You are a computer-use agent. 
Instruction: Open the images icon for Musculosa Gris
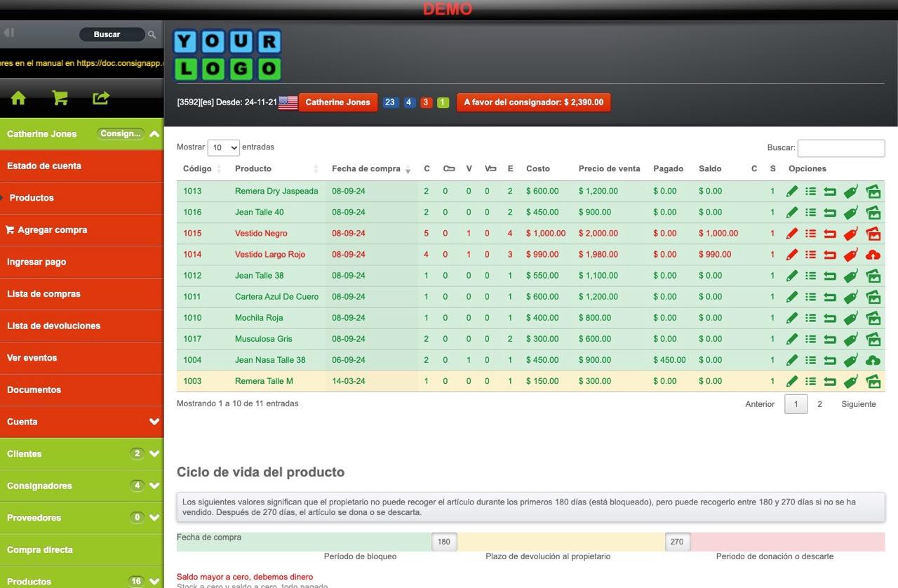tap(873, 339)
